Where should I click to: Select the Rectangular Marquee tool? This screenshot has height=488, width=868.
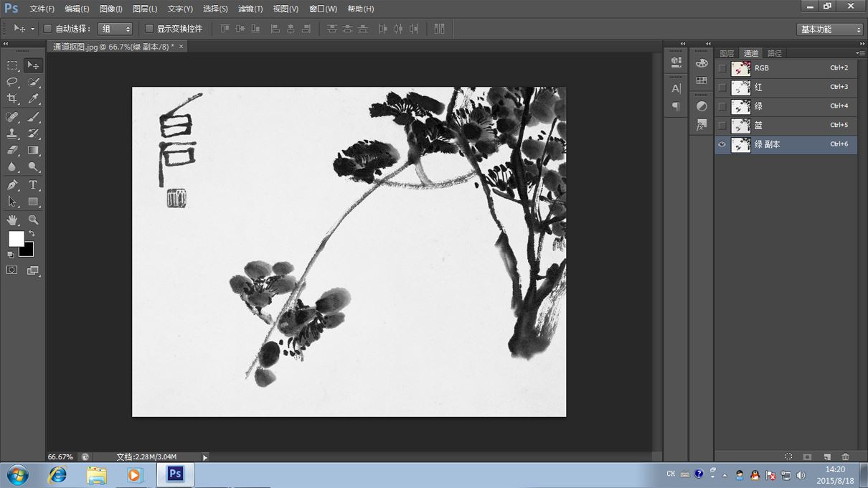pyautogui.click(x=12, y=65)
